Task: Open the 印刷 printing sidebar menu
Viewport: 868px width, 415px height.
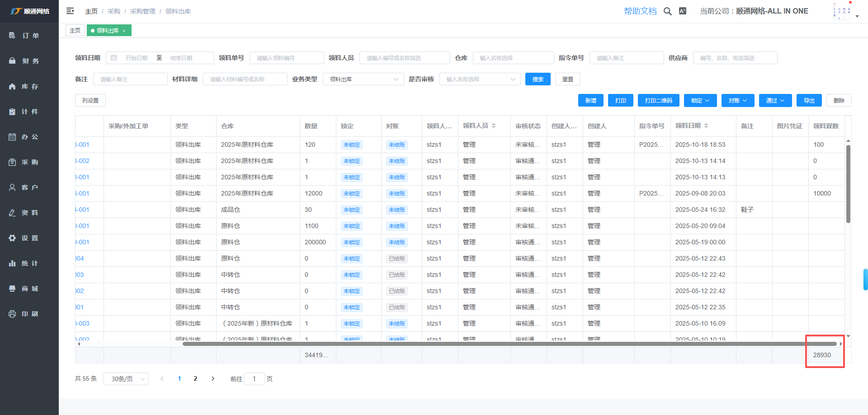Action: coord(30,314)
